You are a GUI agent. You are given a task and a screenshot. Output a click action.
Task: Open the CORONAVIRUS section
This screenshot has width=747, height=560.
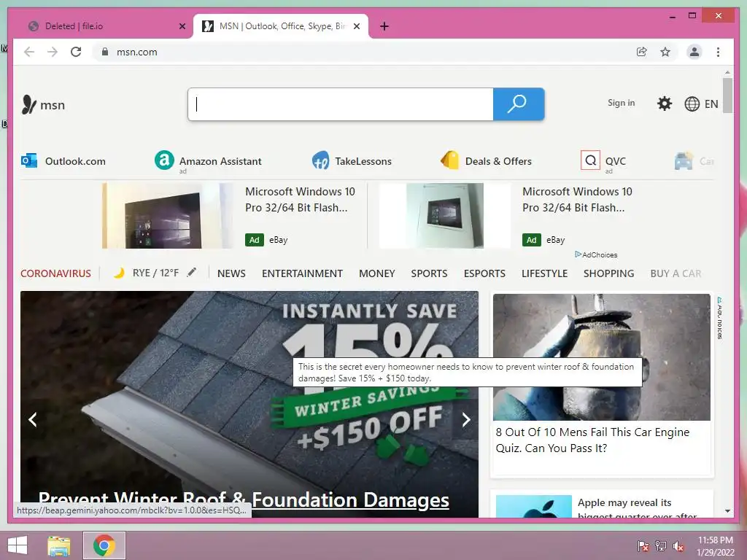55,273
